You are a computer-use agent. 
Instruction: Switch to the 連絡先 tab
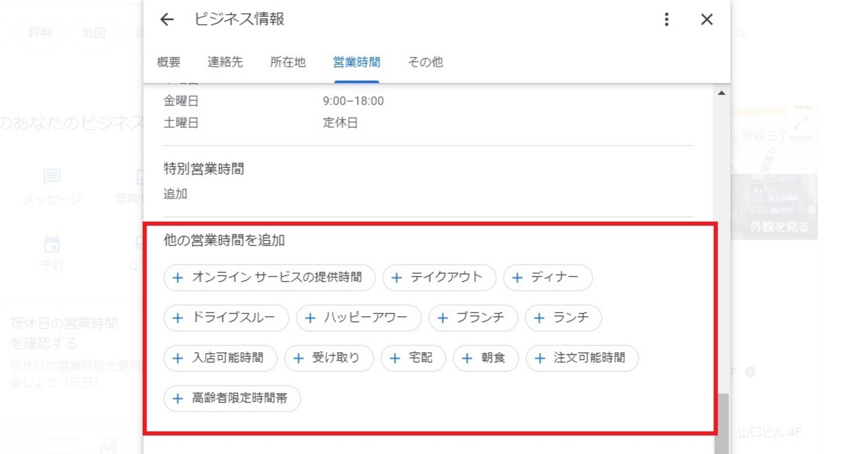[225, 62]
